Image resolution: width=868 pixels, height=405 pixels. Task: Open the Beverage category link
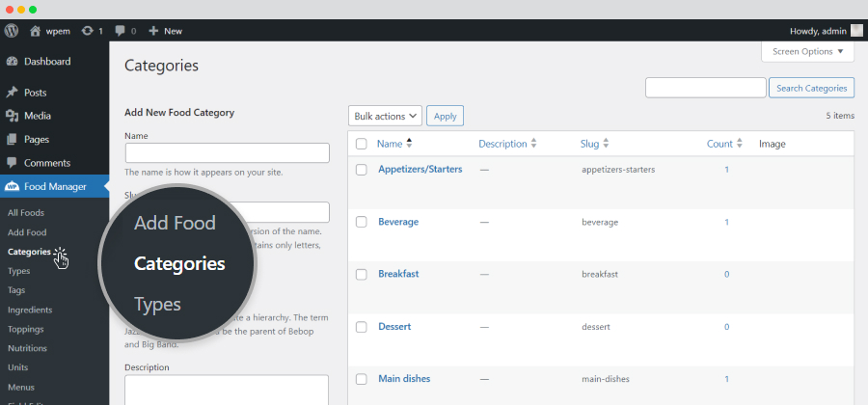coord(398,222)
